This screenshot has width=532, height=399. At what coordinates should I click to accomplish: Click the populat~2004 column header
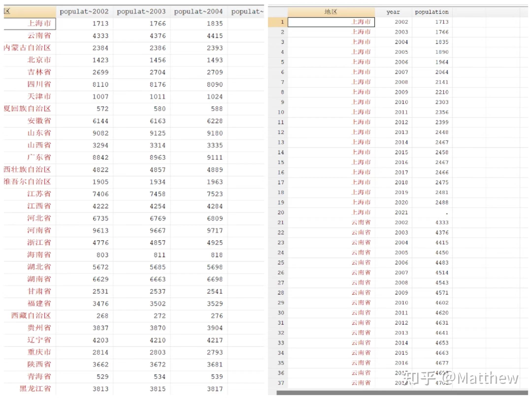tap(198, 11)
